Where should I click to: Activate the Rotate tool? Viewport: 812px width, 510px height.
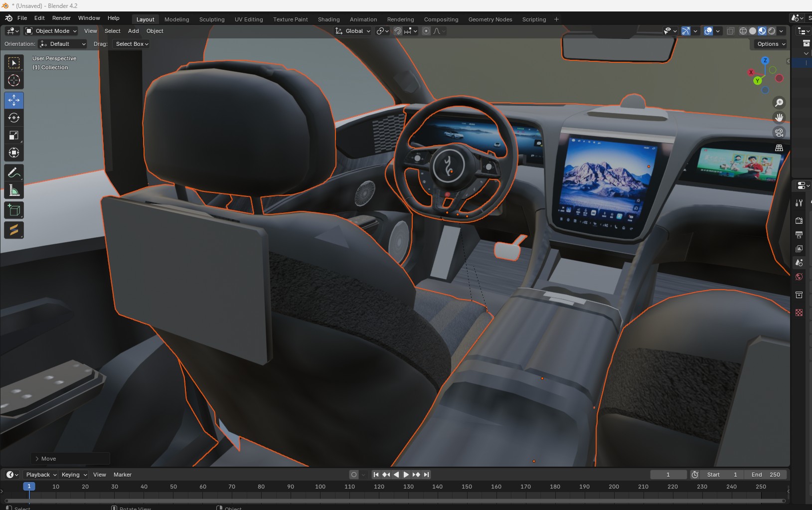[14, 118]
